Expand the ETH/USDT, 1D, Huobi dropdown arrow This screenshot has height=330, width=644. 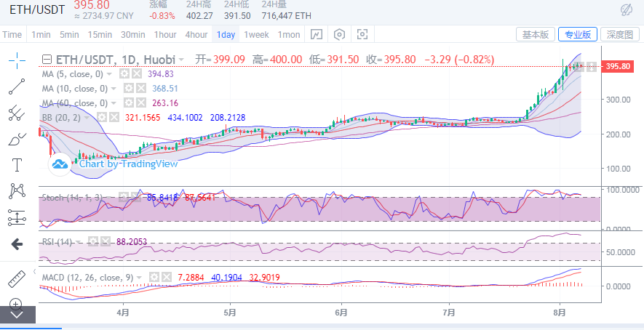click(x=181, y=60)
